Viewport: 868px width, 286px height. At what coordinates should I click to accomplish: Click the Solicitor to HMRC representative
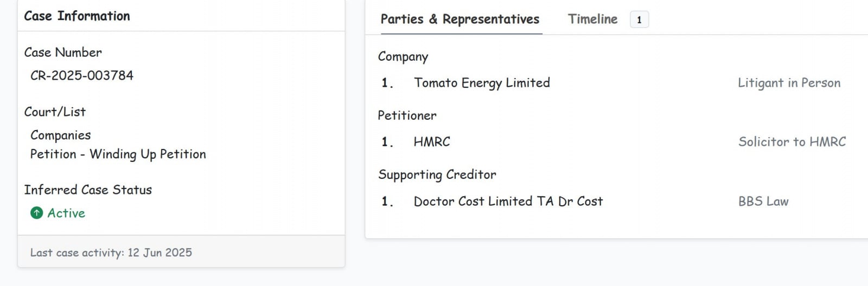(792, 142)
